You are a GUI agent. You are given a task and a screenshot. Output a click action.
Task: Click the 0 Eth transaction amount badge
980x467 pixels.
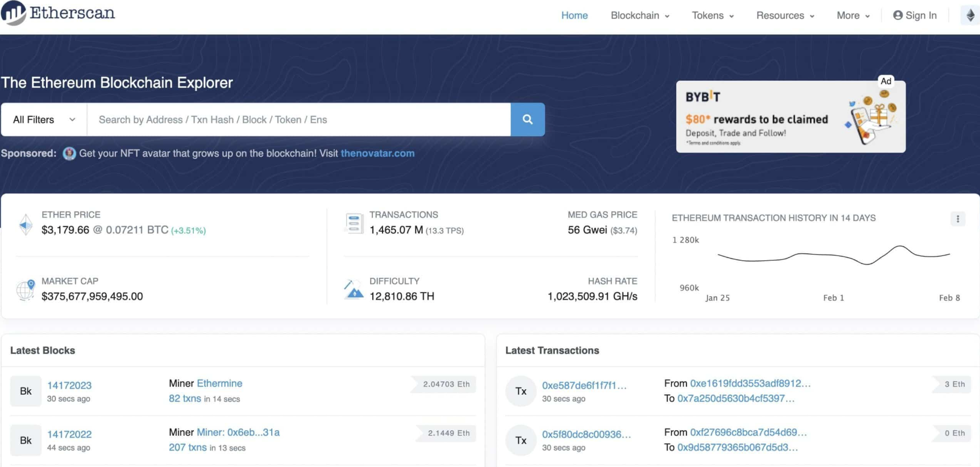pos(952,433)
